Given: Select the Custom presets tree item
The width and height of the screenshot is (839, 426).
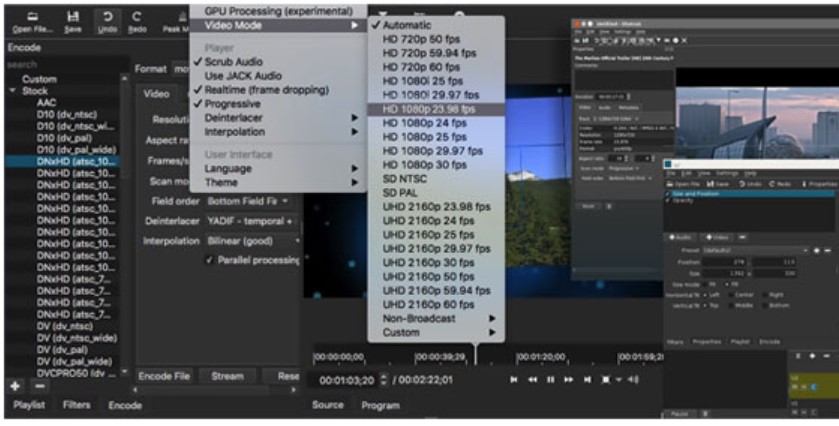Looking at the screenshot, I should click(x=40, y=79).
